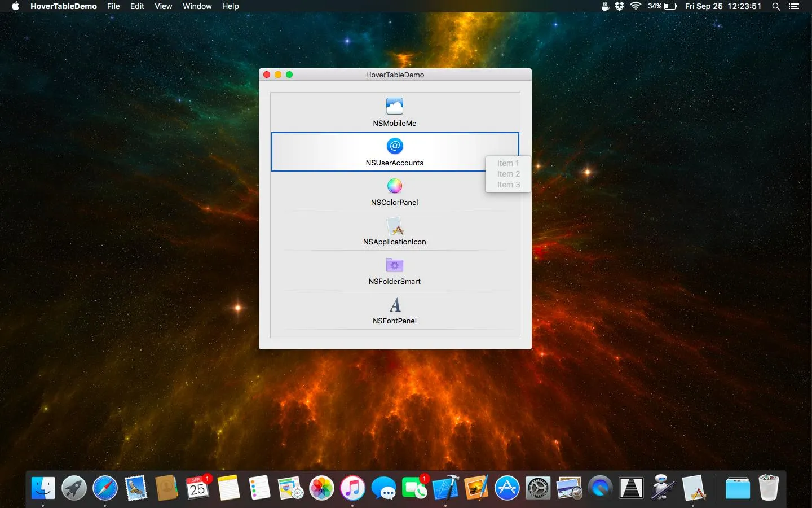Open Finder from the Dock
Screen dimensions: 812x508
click(x=43, y=488)
